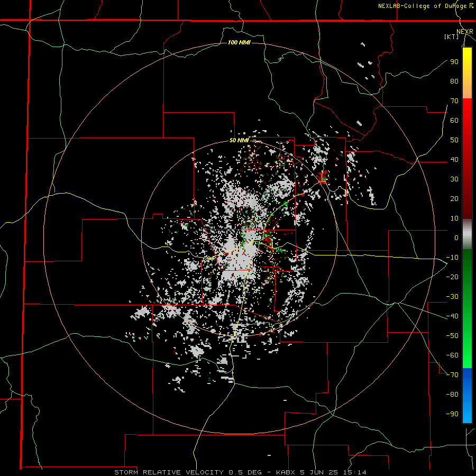Click the 70 value on velocity scale
This screenshot has width=476, height=476.
point(454,101)
